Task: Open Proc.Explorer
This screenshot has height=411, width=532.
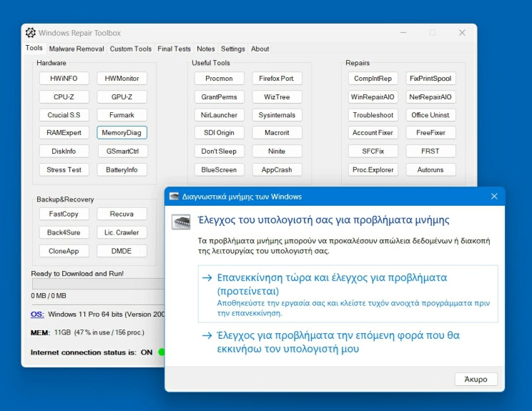Action: [x=373, y=169]
